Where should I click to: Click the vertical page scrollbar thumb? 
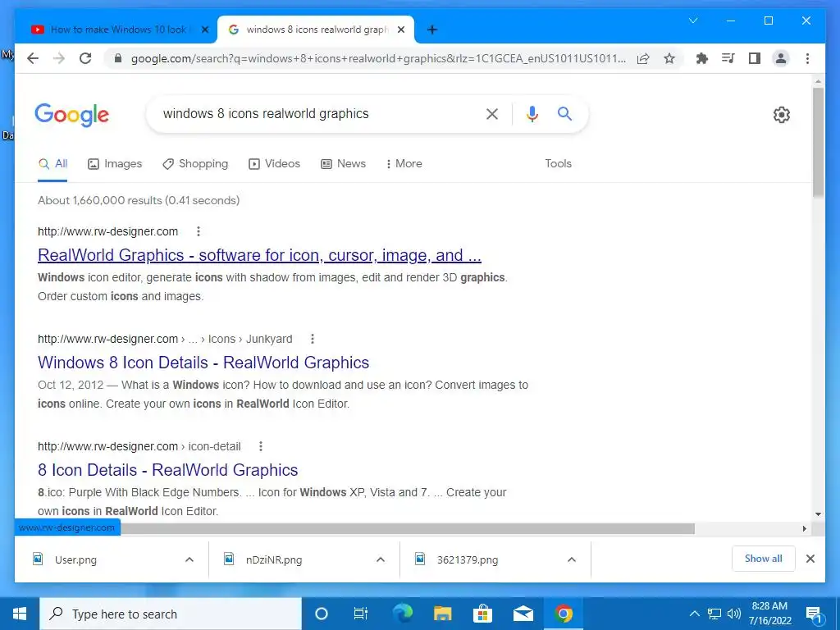(818, 142)
